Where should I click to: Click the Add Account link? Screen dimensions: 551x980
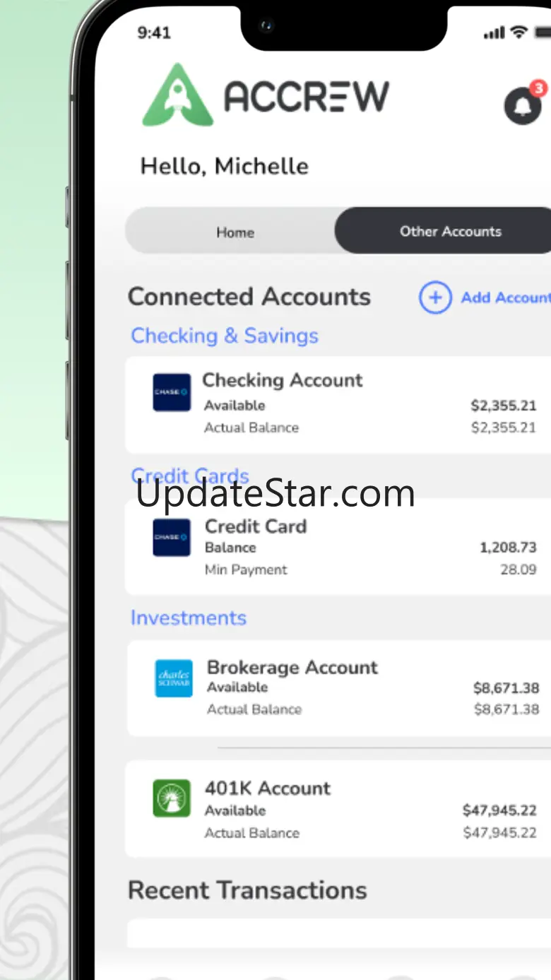[x=505, y=297]
